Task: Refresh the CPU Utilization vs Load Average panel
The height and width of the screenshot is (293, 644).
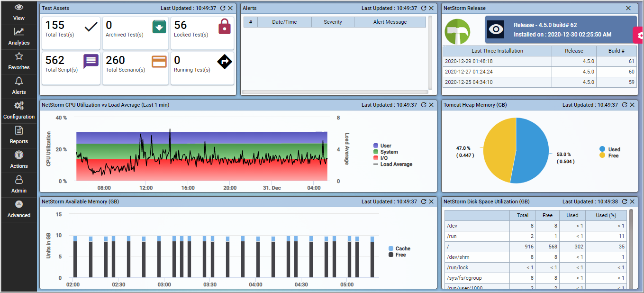Action: [x=424, y=105]
